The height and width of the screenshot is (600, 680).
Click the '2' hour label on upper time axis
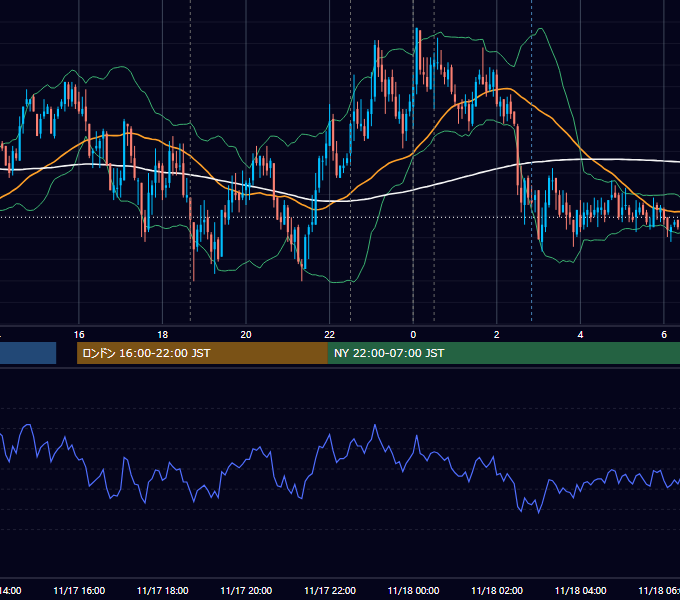click(x=497, y=335)
